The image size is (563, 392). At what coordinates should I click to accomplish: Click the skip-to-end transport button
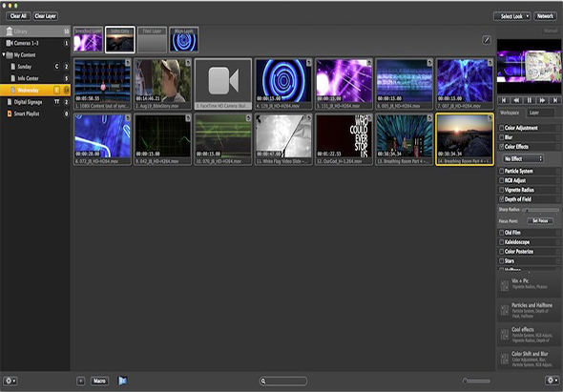click(555, 100)
